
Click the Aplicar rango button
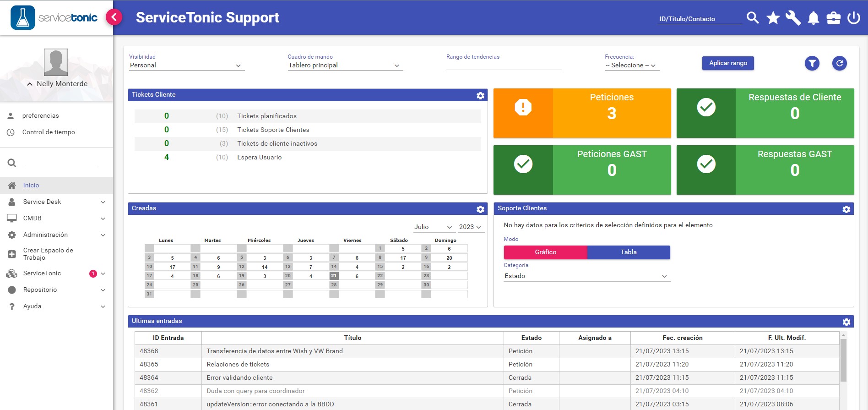click(x=728, y=63)
